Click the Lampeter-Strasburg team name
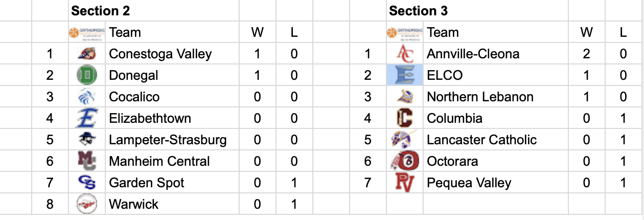 tap(168, 140)
